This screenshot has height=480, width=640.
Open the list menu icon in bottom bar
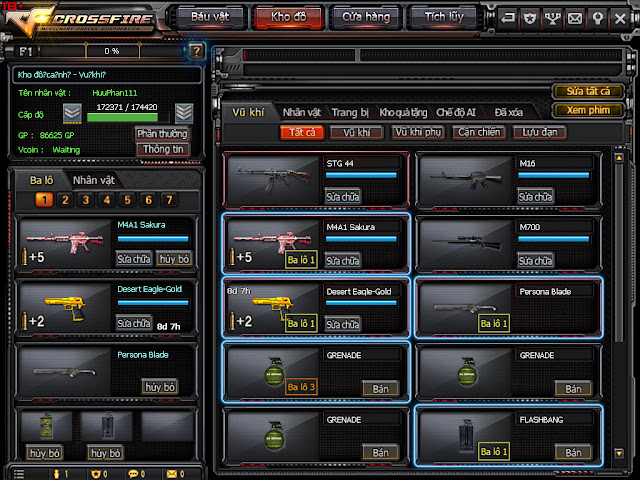tap(19, 474)
